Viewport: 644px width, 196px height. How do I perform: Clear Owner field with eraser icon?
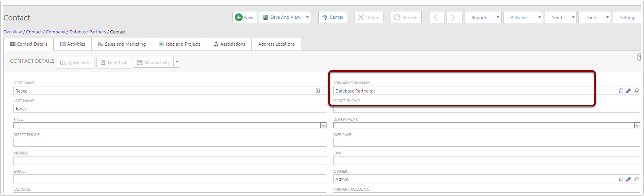tap(628, 179)
